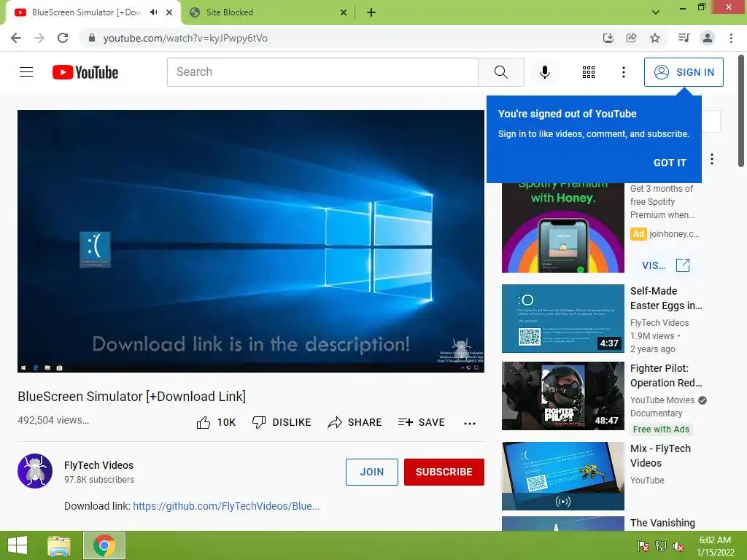Open the Spotify Premium Honey ad thumbnail
This screenshot has width=747, height=560.
(562, 227)
